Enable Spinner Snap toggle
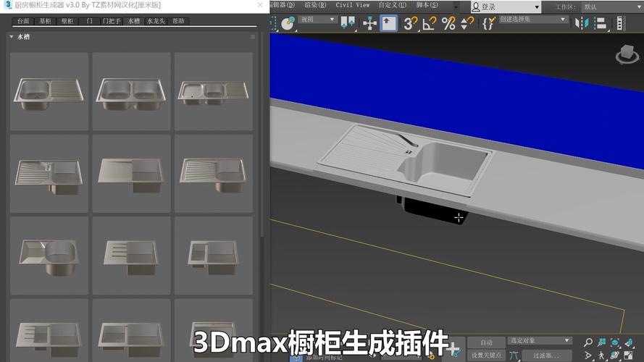Screen dimensions: 644x362 467,23
